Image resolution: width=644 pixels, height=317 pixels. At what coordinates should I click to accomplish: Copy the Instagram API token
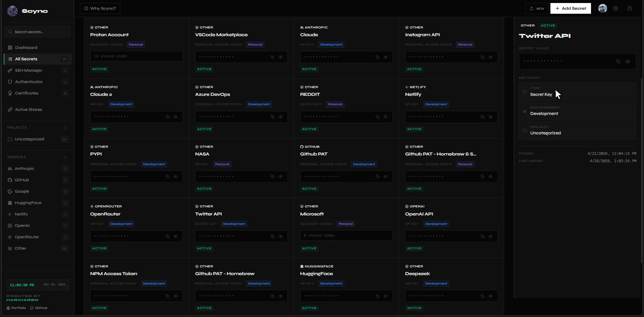click(482, 57)
